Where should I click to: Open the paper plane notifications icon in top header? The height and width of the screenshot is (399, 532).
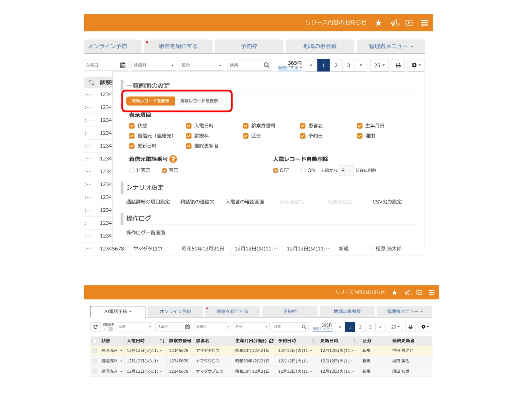pyautogui.click(x=394, y=23)
